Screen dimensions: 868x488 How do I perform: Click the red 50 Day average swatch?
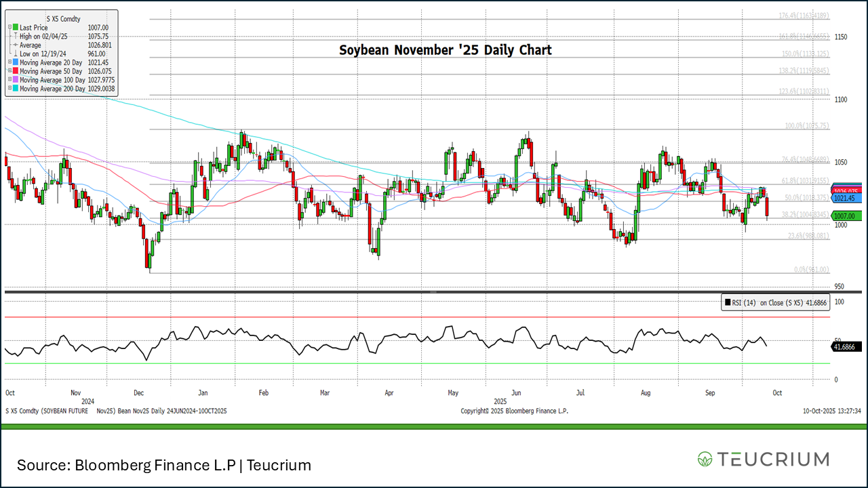pos(16,71)
